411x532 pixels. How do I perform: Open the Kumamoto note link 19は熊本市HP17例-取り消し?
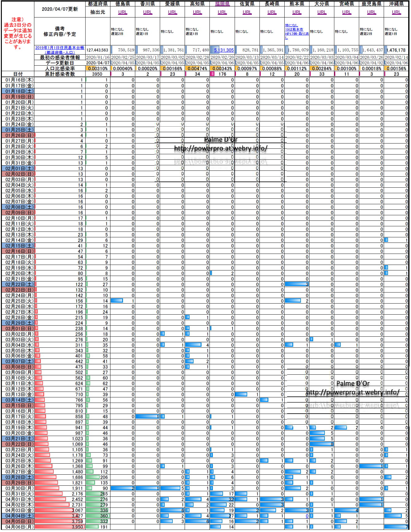pos(297,32)
